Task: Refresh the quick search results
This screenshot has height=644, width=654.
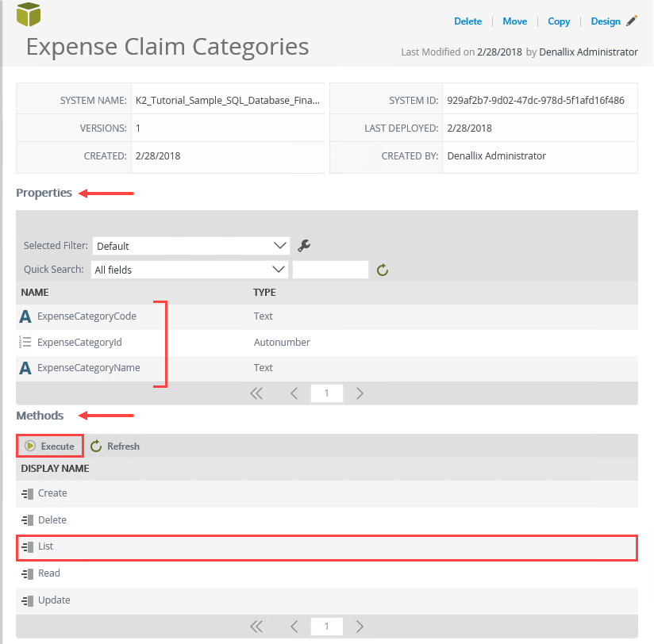Action: click(383, 270)
